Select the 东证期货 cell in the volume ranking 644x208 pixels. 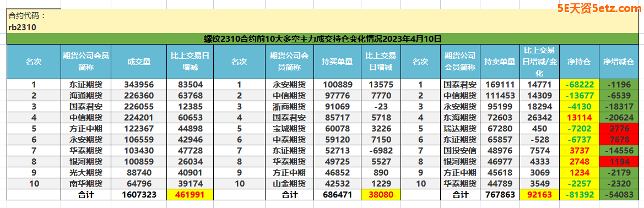tap(86, 85)
